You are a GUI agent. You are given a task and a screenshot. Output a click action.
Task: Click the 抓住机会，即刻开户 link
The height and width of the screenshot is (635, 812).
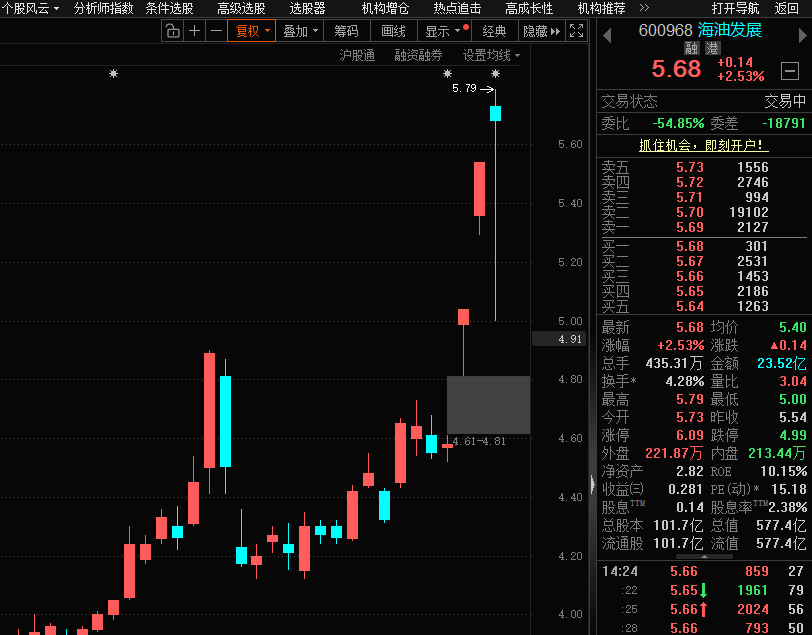click(x=704, y=145)
